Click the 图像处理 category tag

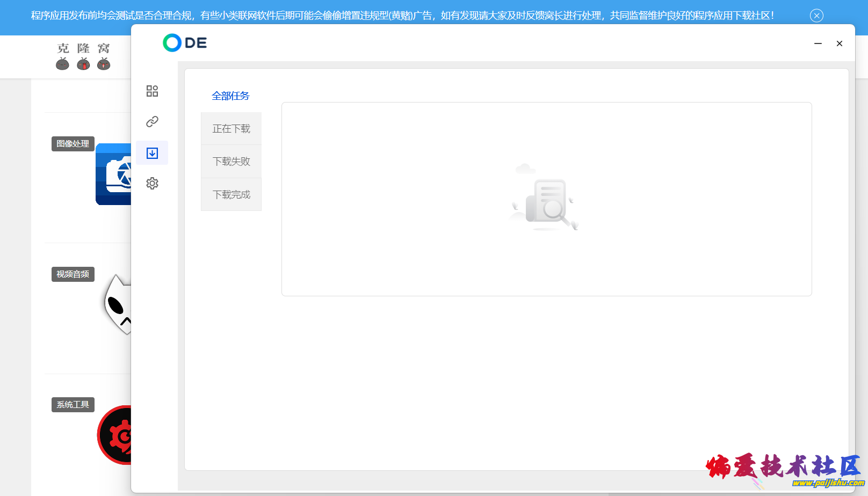[73, 144]
